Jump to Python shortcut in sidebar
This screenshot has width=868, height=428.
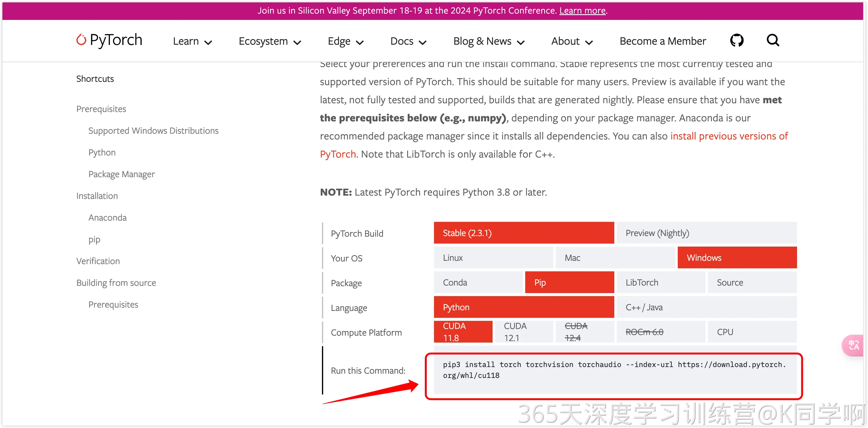click(x=102, y=152)
